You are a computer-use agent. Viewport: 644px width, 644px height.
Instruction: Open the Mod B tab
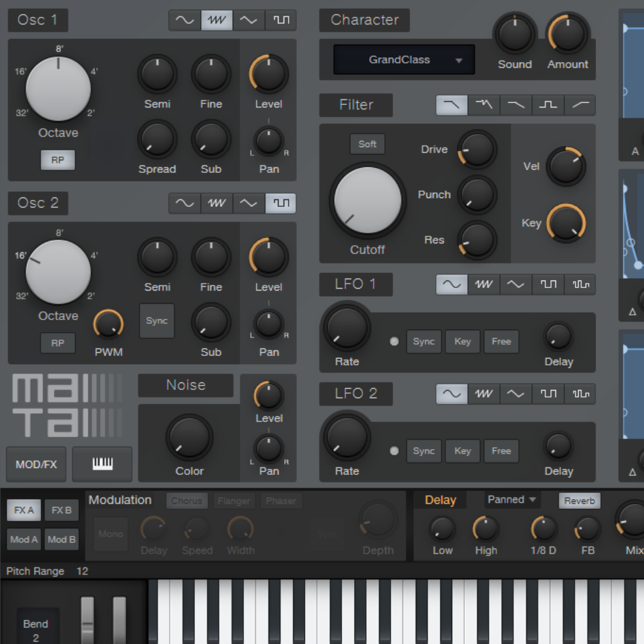pyautogui.click(x=62, y=539)
